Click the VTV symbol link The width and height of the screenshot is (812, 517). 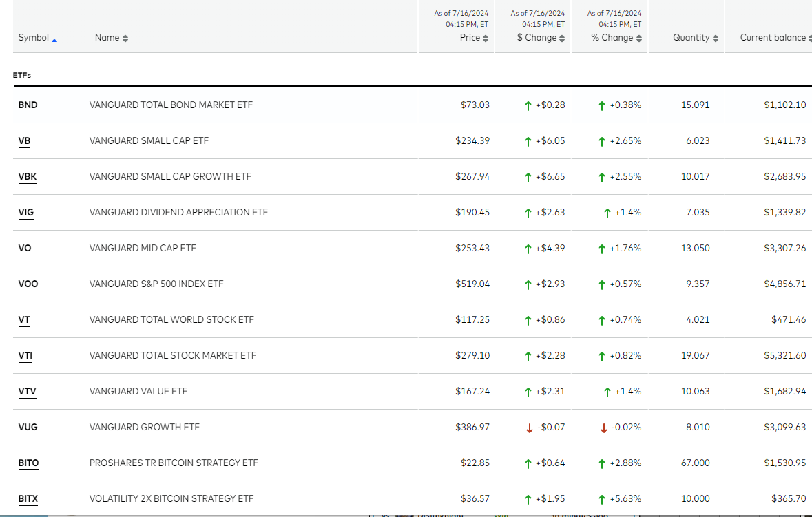pyautogui.click(x=28, y=391)
